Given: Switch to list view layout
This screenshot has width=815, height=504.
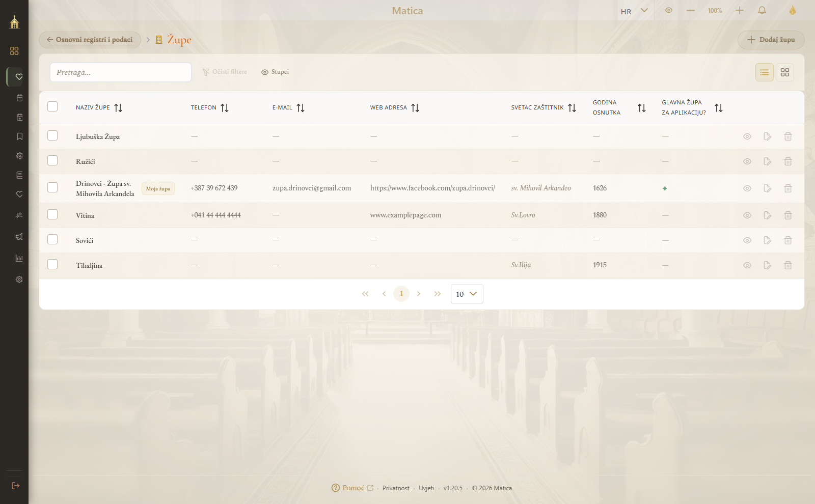Looking at the screenshot, I should (765, 72).
